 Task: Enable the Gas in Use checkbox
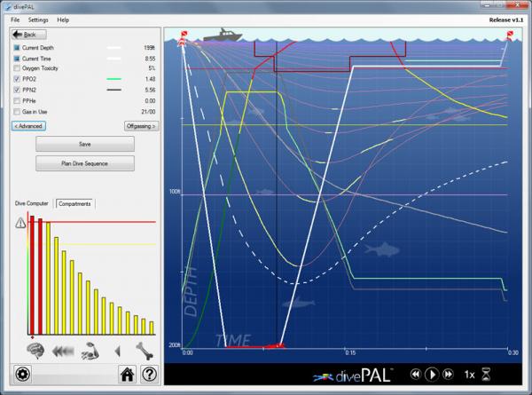point(18,113)
